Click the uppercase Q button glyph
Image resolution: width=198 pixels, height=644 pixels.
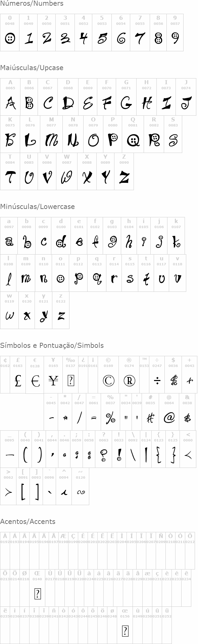click(133, 140)
